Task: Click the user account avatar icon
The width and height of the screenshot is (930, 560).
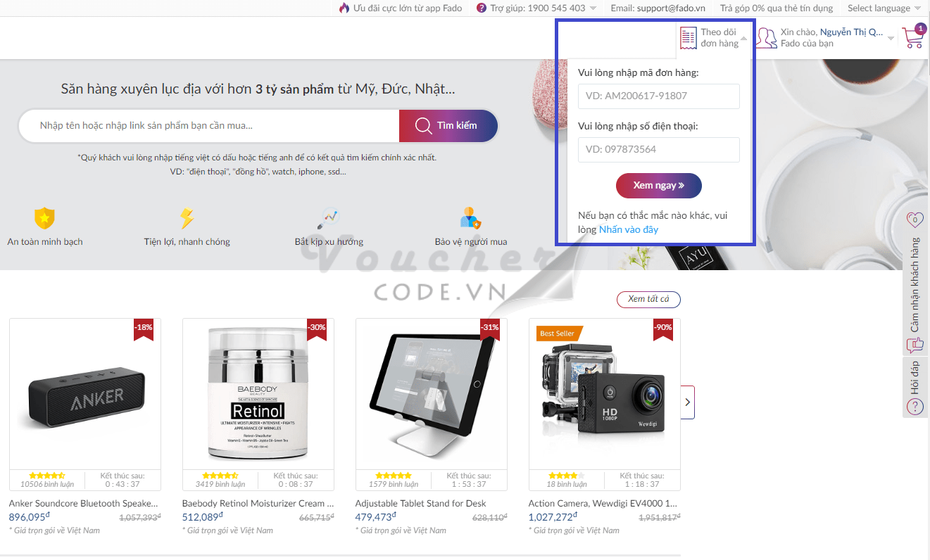Action: [767, 38]
